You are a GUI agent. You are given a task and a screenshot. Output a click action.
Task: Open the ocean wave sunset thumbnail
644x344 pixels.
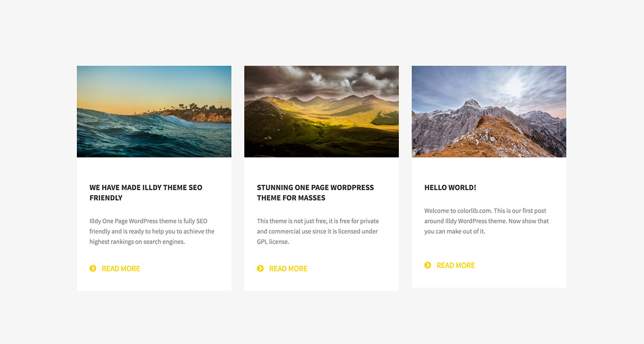tap(154, 111)
